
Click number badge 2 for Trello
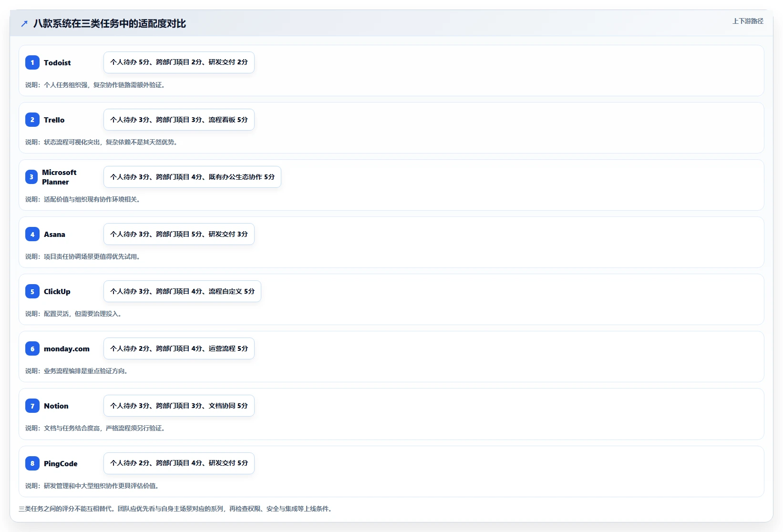32,120
